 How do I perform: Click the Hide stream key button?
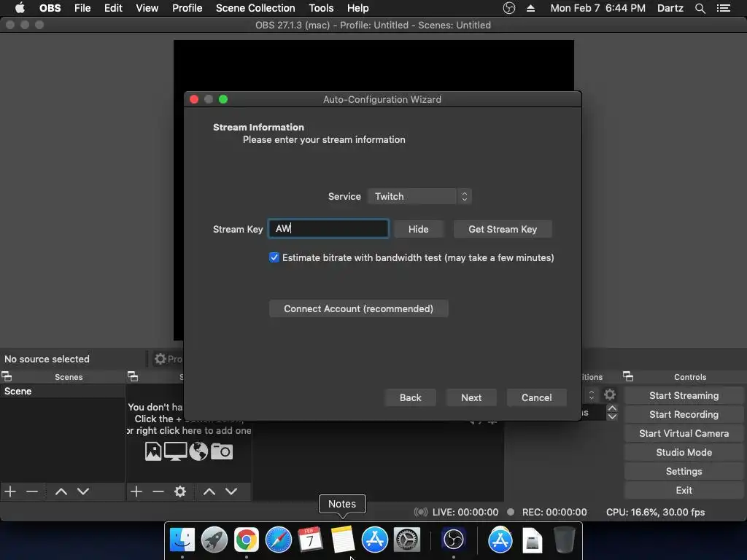(418, 229)
